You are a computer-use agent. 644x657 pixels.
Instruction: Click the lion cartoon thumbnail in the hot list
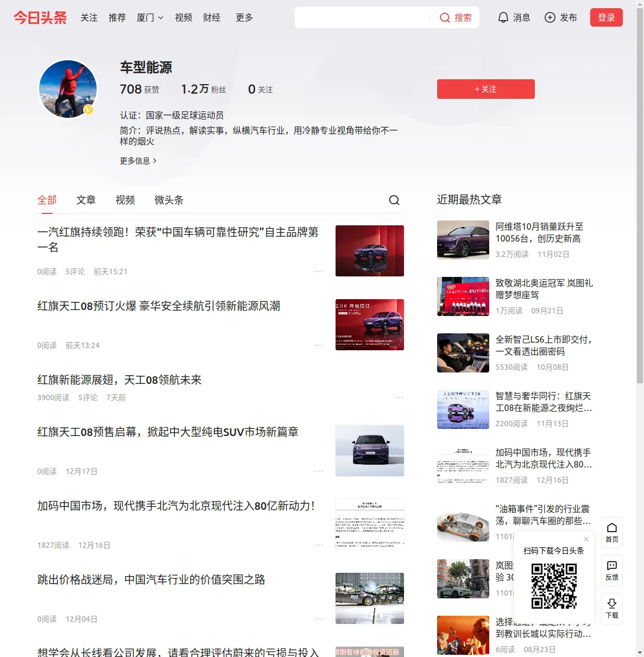(463, 635)
